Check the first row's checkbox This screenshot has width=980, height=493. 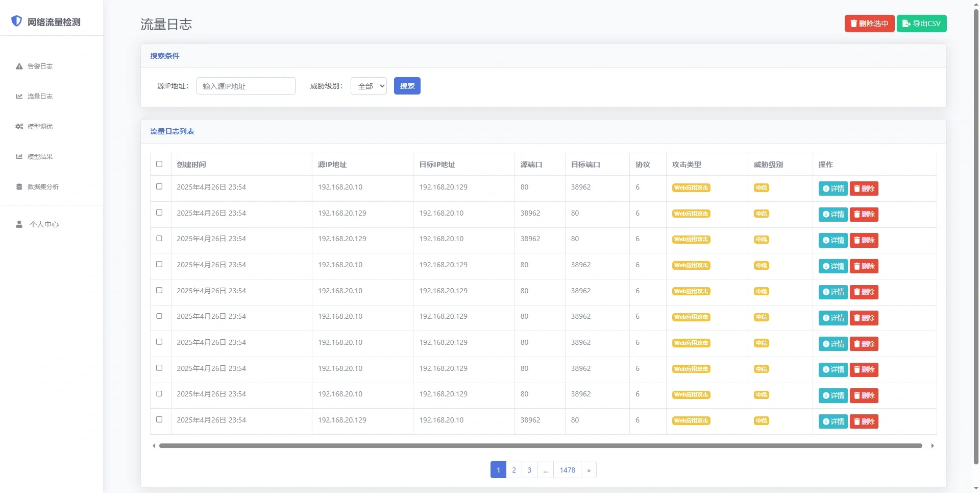pos(159,186)
